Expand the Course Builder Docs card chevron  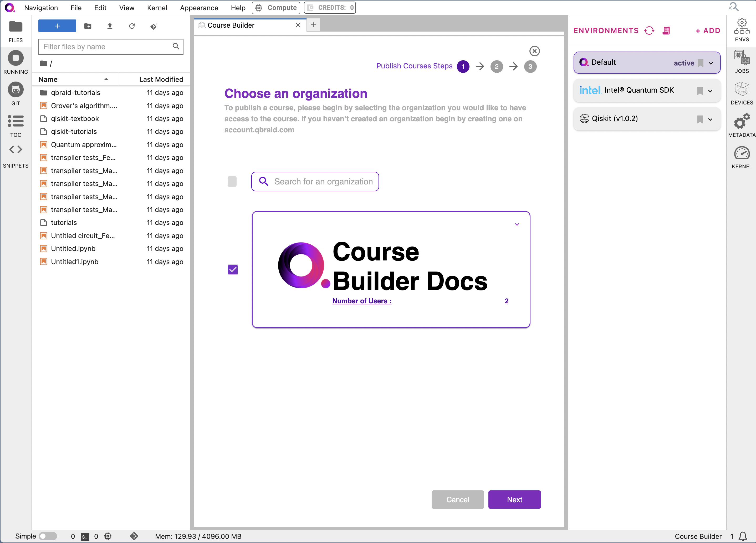tap(517, 224)
